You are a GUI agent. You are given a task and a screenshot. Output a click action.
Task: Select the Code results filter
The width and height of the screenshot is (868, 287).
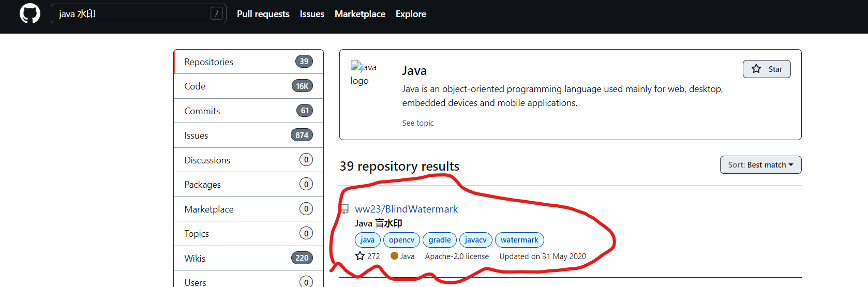coord(249,86)
